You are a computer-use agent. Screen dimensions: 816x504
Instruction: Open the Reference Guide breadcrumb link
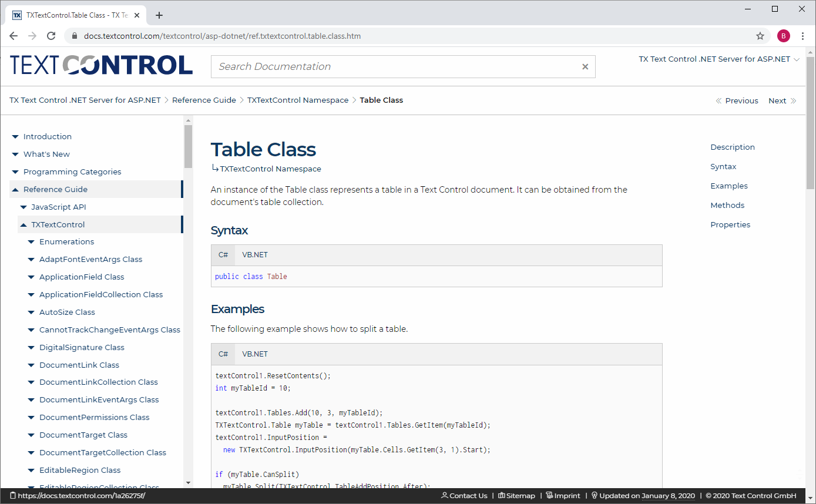pyautogui.click(x=204, y=100)
